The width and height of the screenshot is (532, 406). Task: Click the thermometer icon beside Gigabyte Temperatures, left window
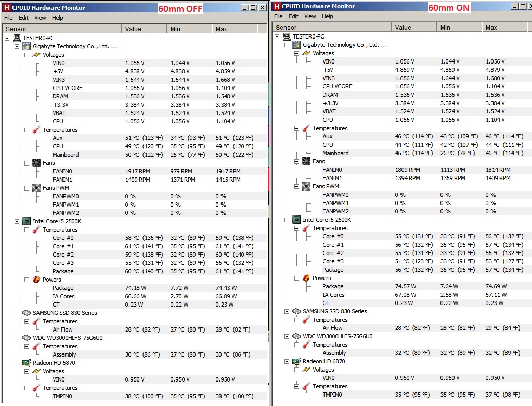click(36, 130)
